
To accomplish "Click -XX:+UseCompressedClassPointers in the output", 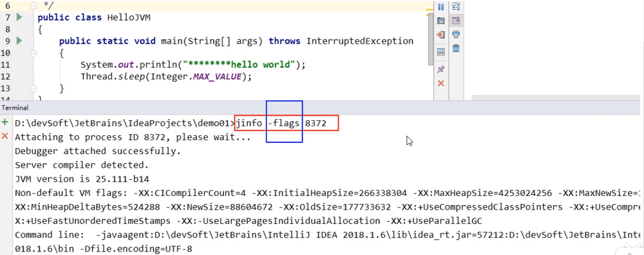I will (x=481, y=207).
